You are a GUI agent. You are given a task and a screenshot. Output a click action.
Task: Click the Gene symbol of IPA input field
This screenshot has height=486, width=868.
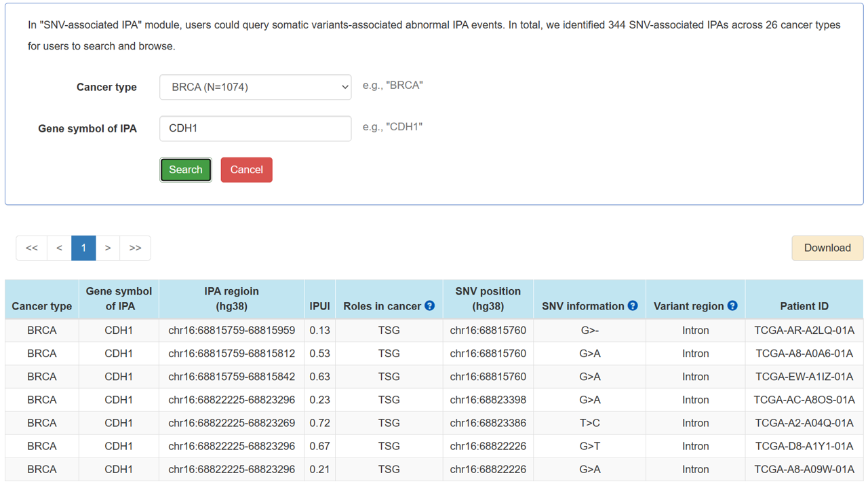point(255,128)
